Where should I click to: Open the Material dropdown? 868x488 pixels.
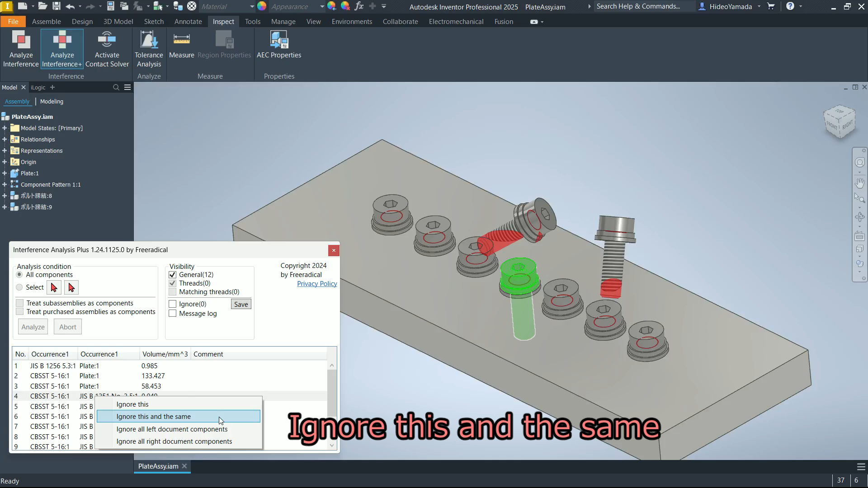click(x=252, y=7)
